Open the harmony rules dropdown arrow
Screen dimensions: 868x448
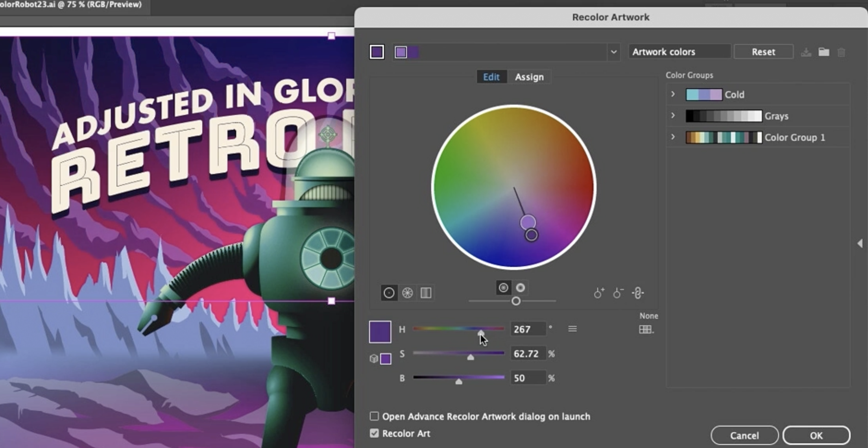point(613,52)
